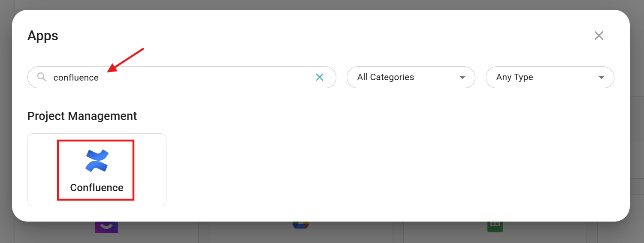Viewport: 644px width, 243px height.
Task: Click the All Categories label text
Action: [385, 78]
